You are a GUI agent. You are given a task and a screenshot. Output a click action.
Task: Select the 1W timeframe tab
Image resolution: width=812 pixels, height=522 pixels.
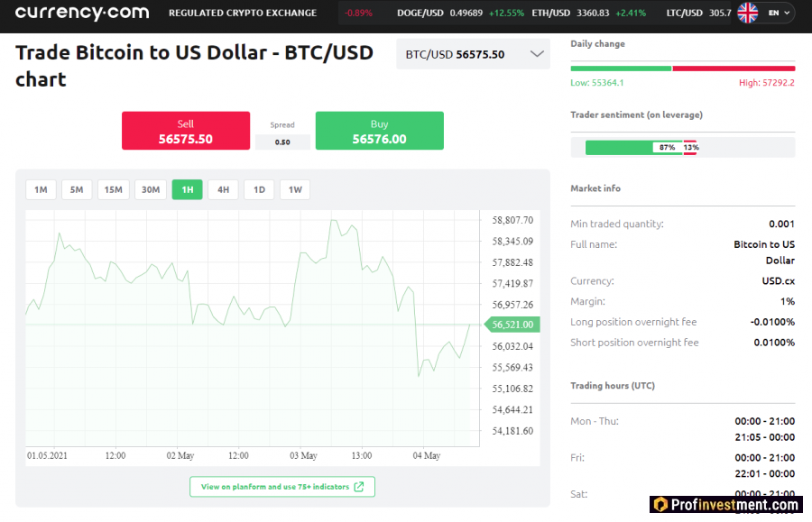coord(295,190)
